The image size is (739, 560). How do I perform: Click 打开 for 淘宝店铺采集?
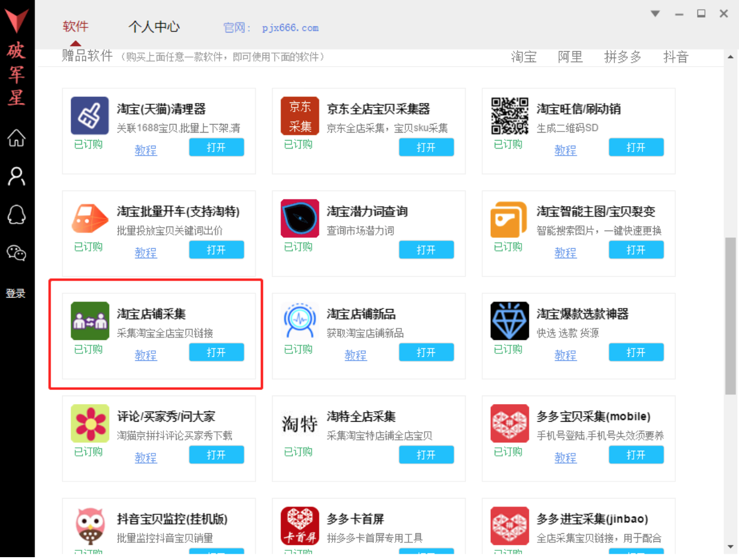216,352
